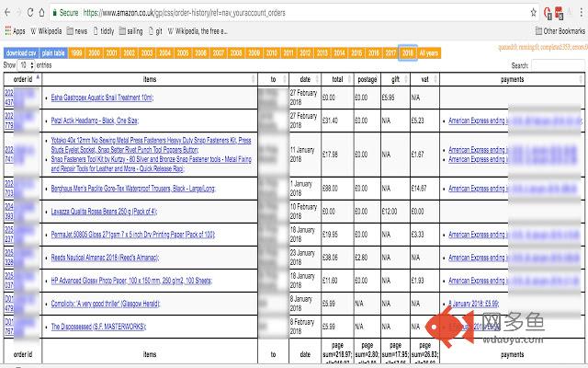Click the 23 January 2018 date cell

[303, 258]
